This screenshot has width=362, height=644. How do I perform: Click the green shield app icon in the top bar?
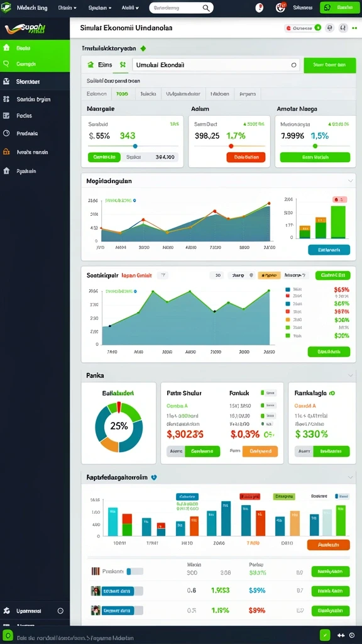6,7
